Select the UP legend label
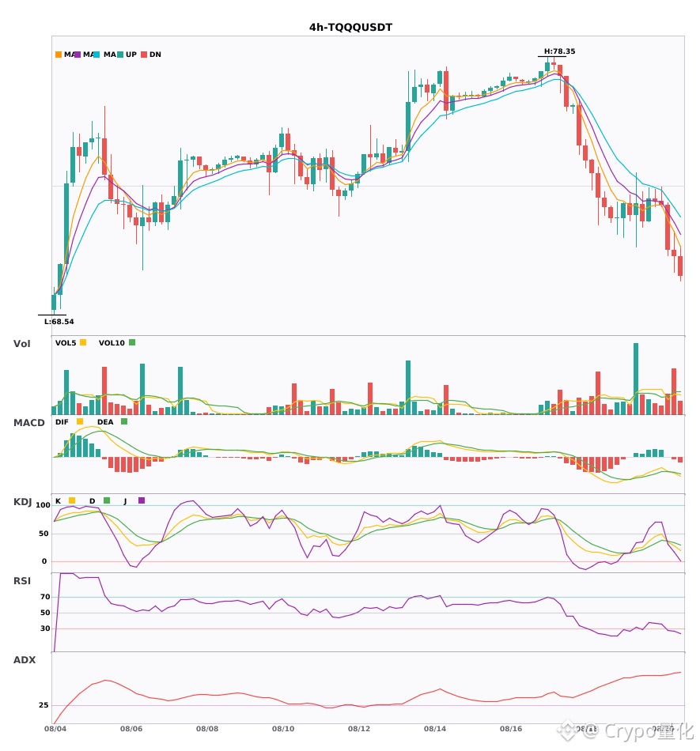This screenshot has width=700, height=751. tap(131, 55)
